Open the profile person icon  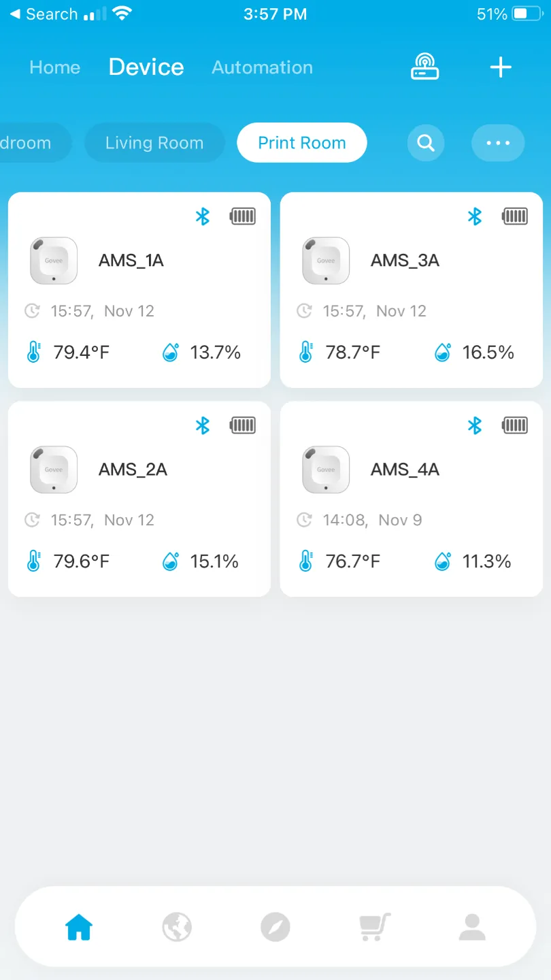click(x=472, y=927)
